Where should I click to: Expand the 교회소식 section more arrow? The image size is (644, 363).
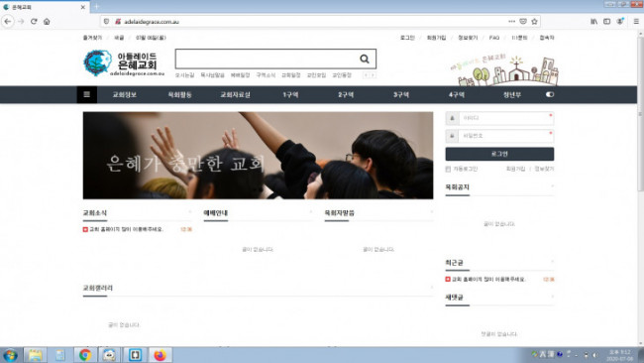point(190,212)
